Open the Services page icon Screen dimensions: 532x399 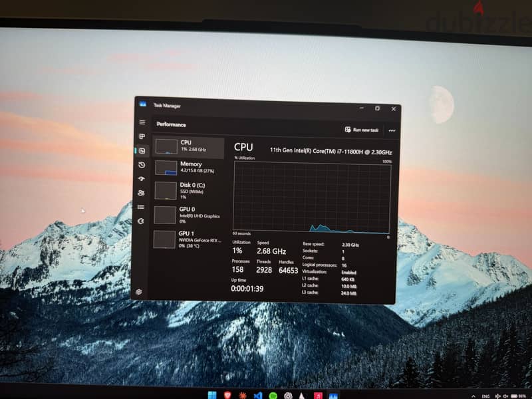(141, 221)
